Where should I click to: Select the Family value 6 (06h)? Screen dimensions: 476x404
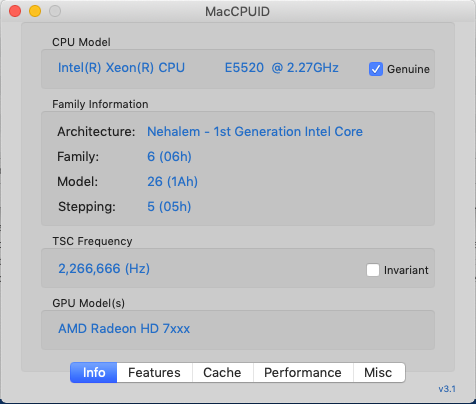tap(169, 157)
